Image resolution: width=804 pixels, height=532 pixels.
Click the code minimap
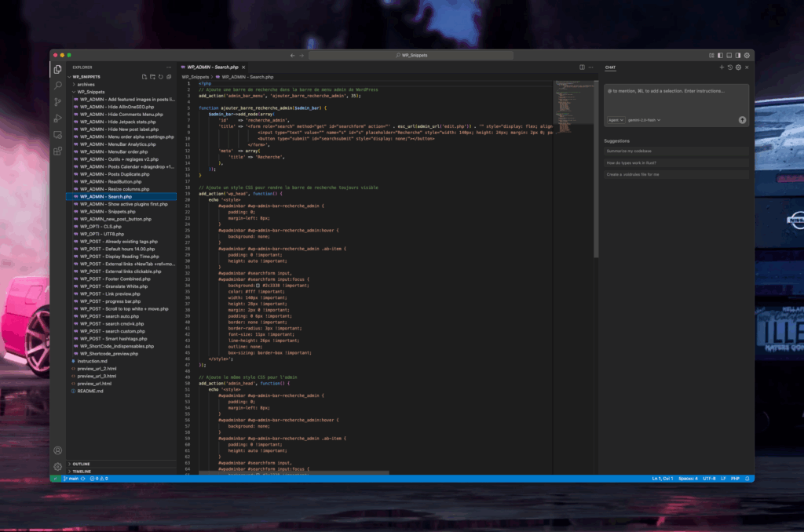point(572,107)
